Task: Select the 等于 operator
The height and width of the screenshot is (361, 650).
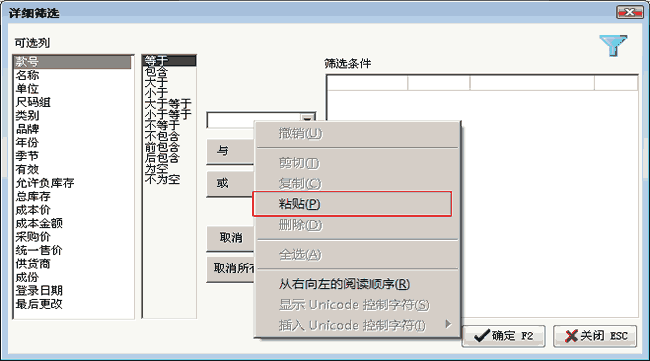Action: 169,61
